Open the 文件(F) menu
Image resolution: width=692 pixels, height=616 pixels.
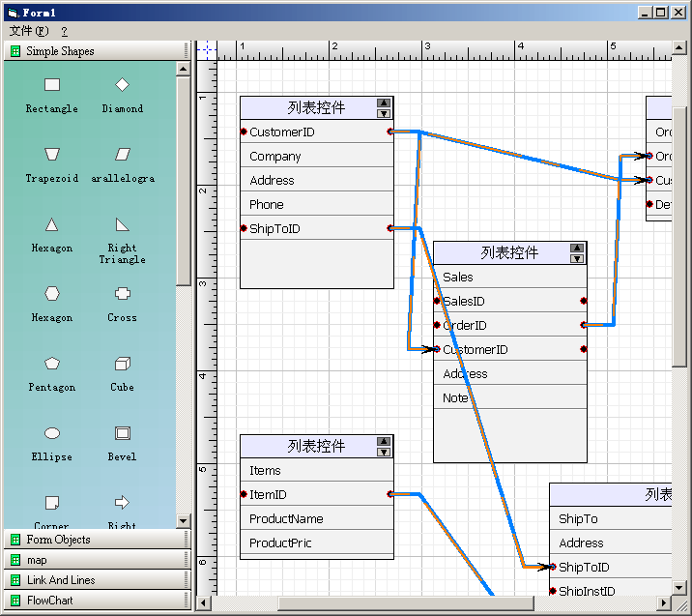click(x=28, y=31)
